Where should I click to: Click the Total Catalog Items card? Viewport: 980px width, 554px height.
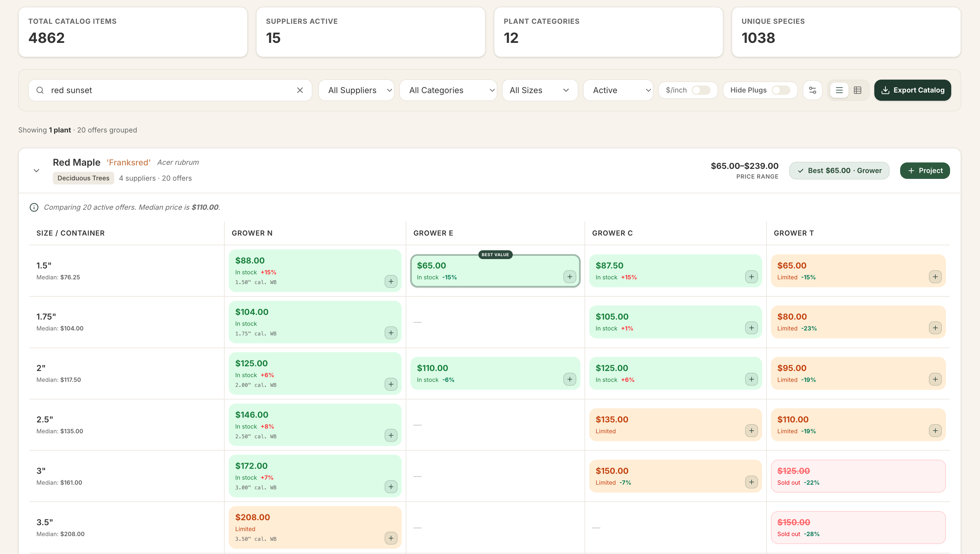coord(133,32)
